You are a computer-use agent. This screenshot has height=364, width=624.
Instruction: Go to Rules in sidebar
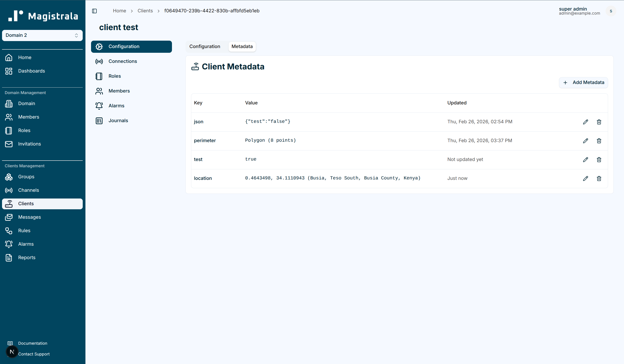tap(24, 231)
